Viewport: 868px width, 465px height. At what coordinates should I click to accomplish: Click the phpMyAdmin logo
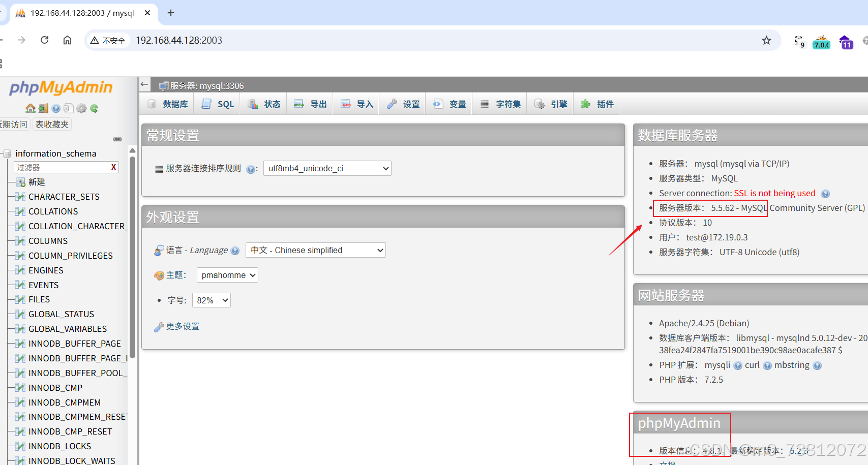(61, 87)
